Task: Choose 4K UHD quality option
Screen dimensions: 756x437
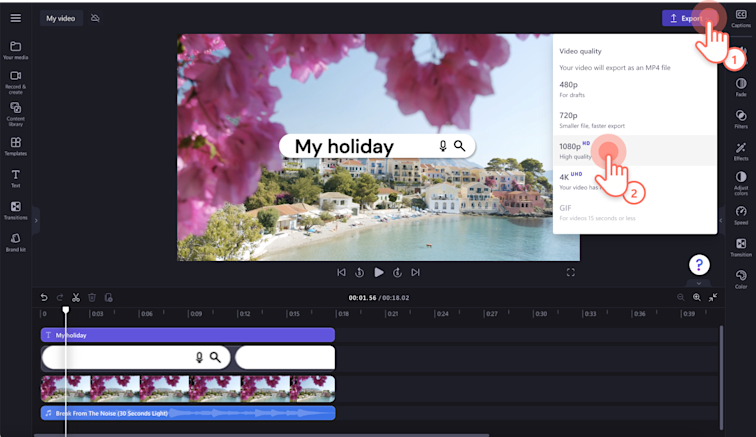Action: tap(634, 181)
